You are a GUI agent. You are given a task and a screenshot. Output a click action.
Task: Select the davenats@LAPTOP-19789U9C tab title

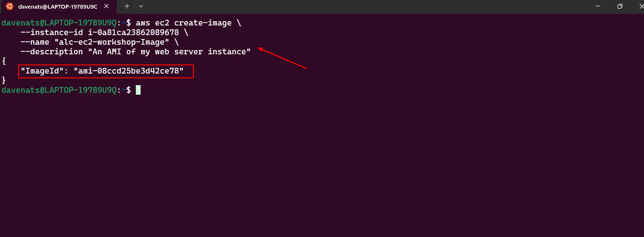58,7
